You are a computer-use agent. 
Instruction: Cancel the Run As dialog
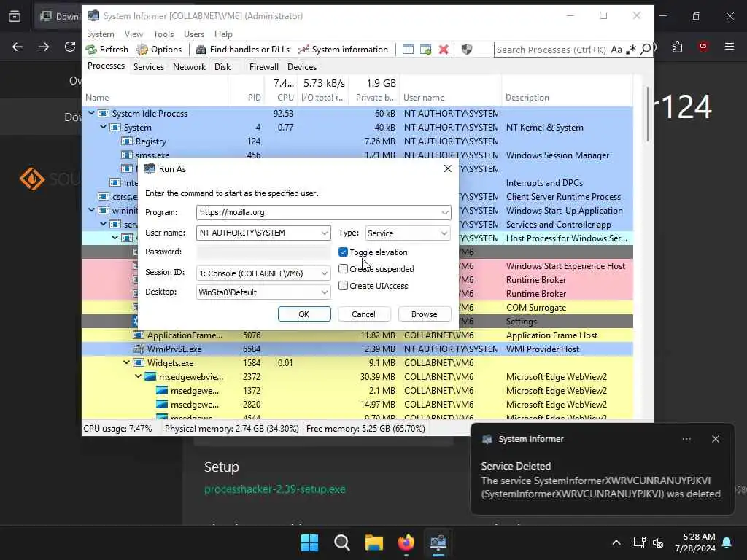click(x=363, y=314)
